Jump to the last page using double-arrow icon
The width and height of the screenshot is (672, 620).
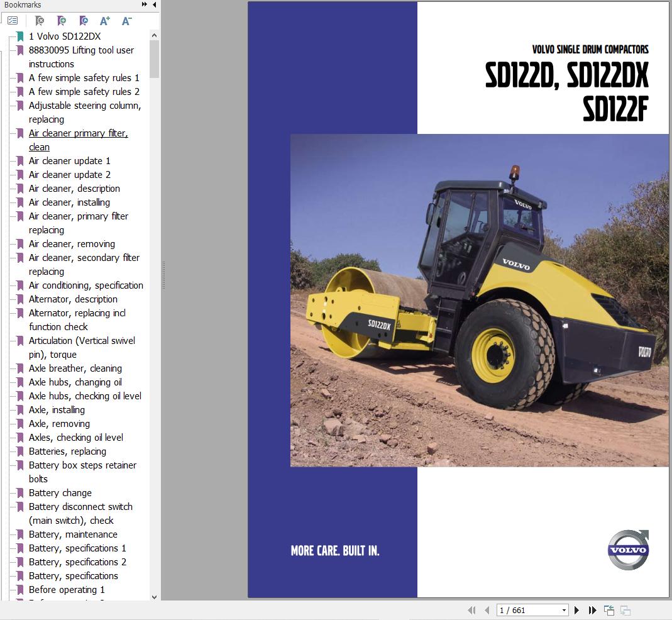point(592,610)
